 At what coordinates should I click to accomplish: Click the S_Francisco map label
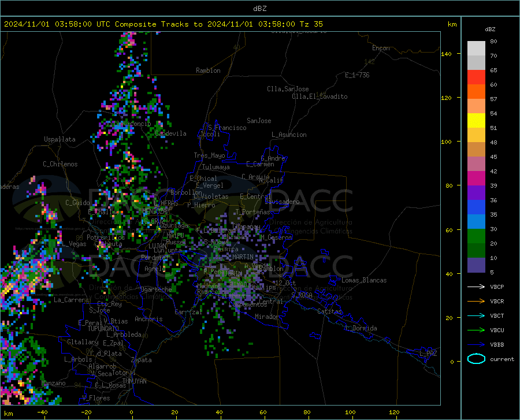(227, 128)
